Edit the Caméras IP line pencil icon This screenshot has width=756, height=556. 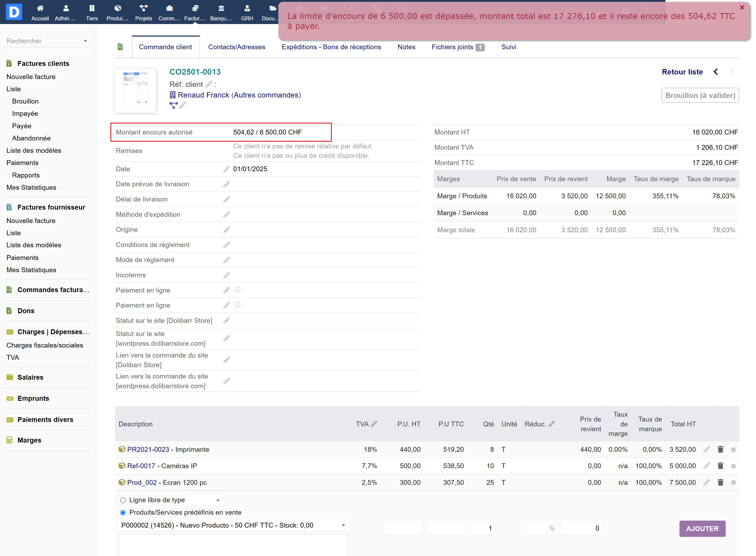(706, 466)
